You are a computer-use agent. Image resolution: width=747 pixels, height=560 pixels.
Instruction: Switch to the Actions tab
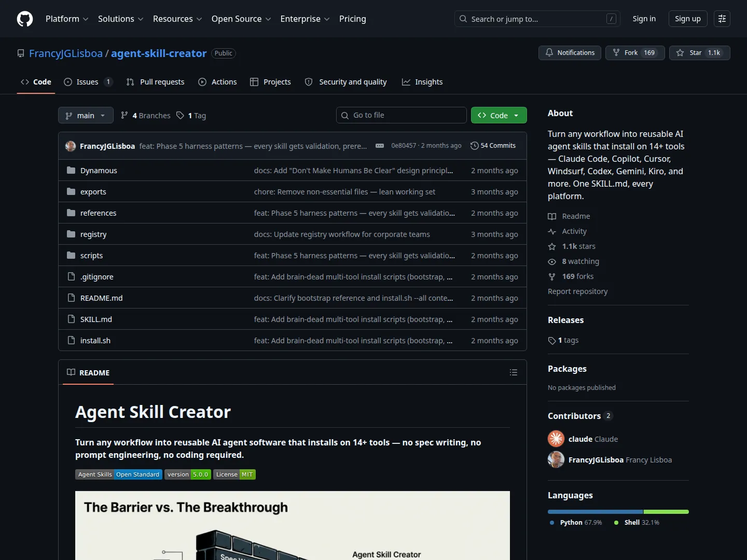point(218,82)
